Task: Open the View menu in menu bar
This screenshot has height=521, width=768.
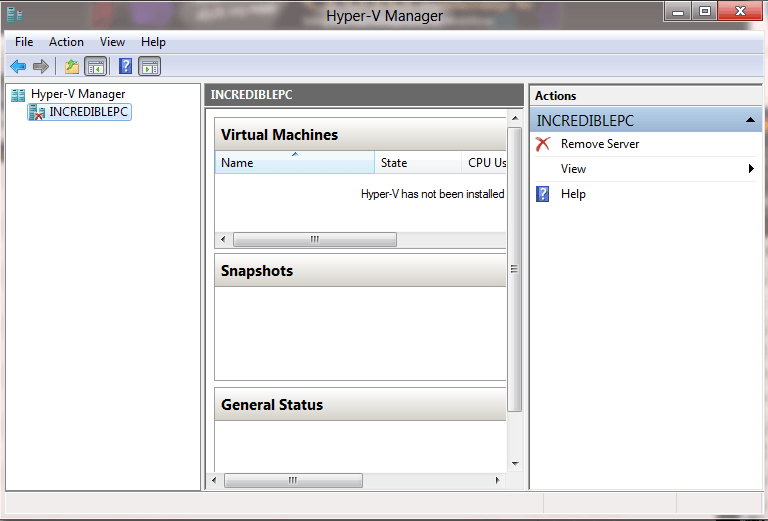Action: 112,42
